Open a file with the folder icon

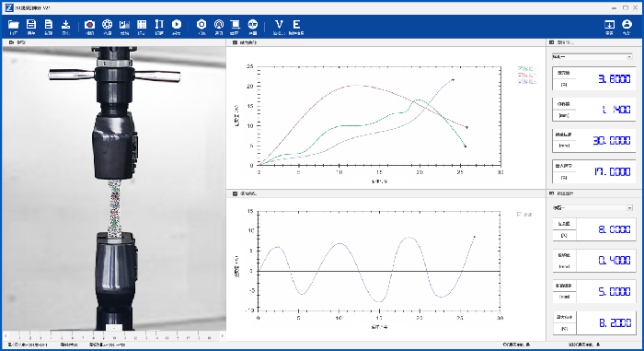14,27
